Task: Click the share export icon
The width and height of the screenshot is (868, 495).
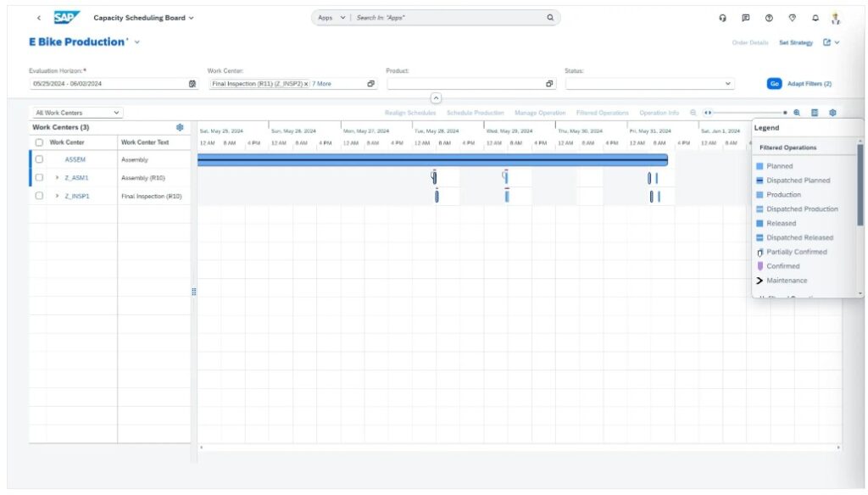Action: [826, 42]
